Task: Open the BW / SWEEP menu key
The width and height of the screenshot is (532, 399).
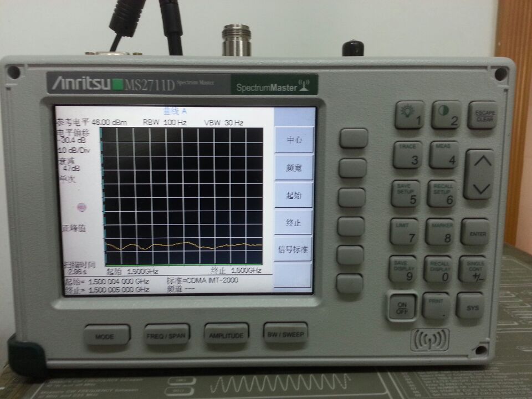Action: [286, 334]
